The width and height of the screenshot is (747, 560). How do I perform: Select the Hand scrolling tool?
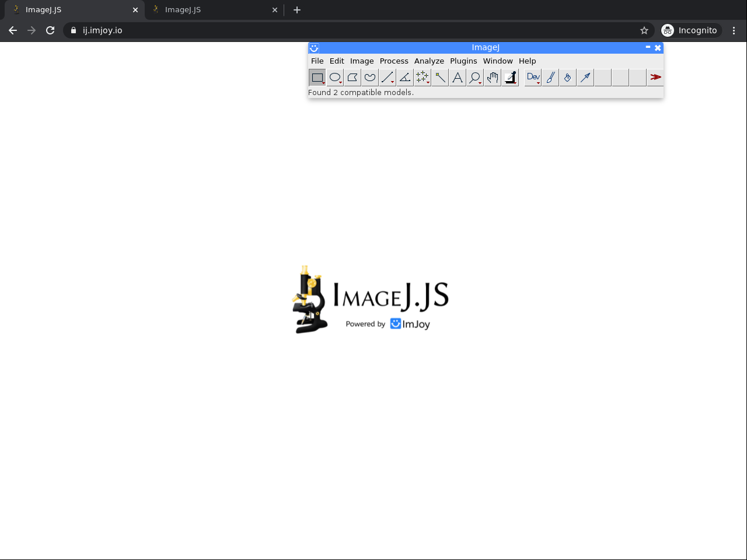tap(493, 77)
